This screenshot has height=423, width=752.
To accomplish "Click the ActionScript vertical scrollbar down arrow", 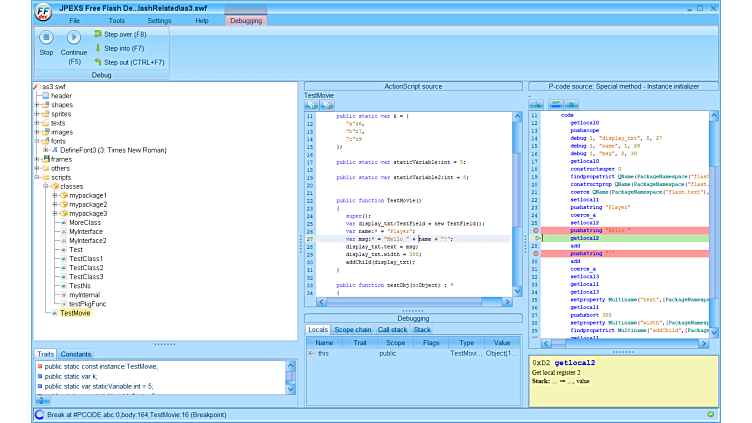I will pos(517,291).
